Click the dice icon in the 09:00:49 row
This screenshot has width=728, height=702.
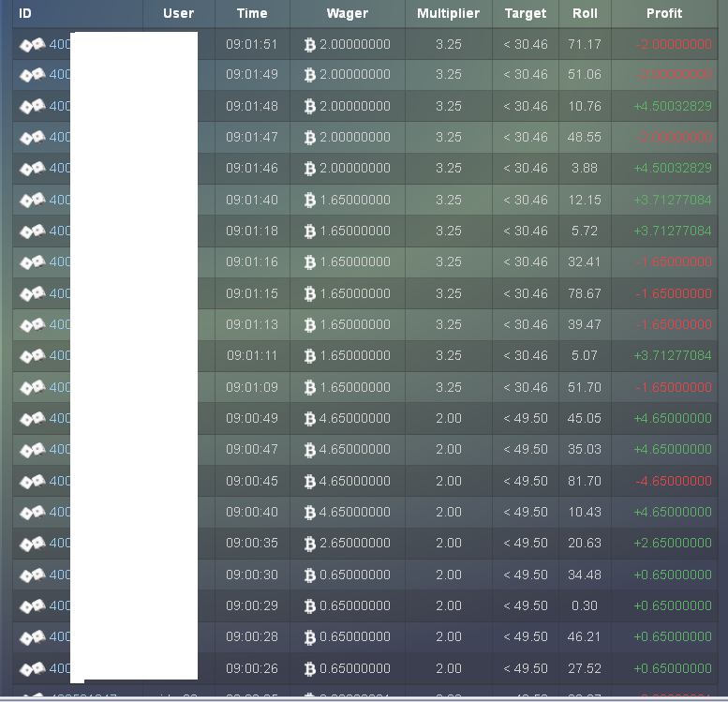point(32,419)
